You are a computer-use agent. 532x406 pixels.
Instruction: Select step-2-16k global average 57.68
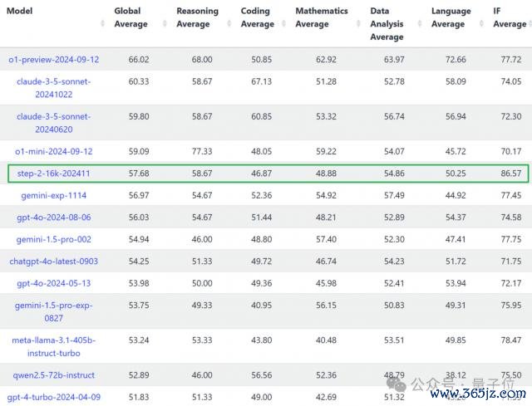point(139,174)
